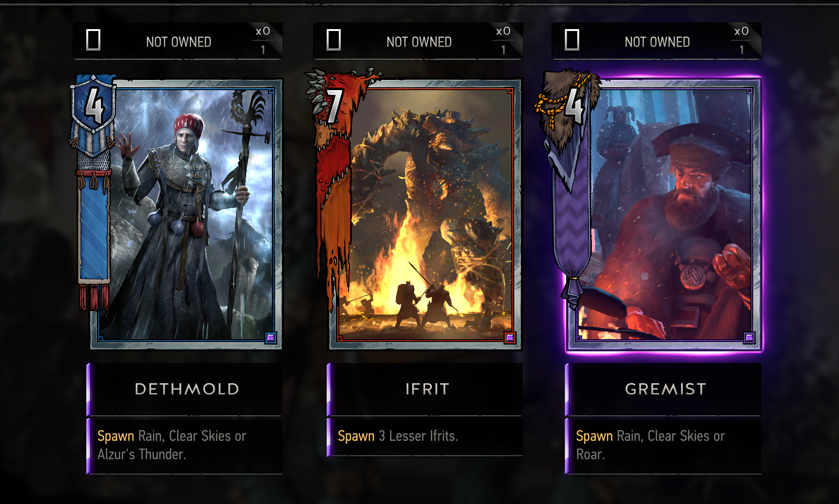
Task: Click the card icon above Ifrit
Action: point(333,40)
